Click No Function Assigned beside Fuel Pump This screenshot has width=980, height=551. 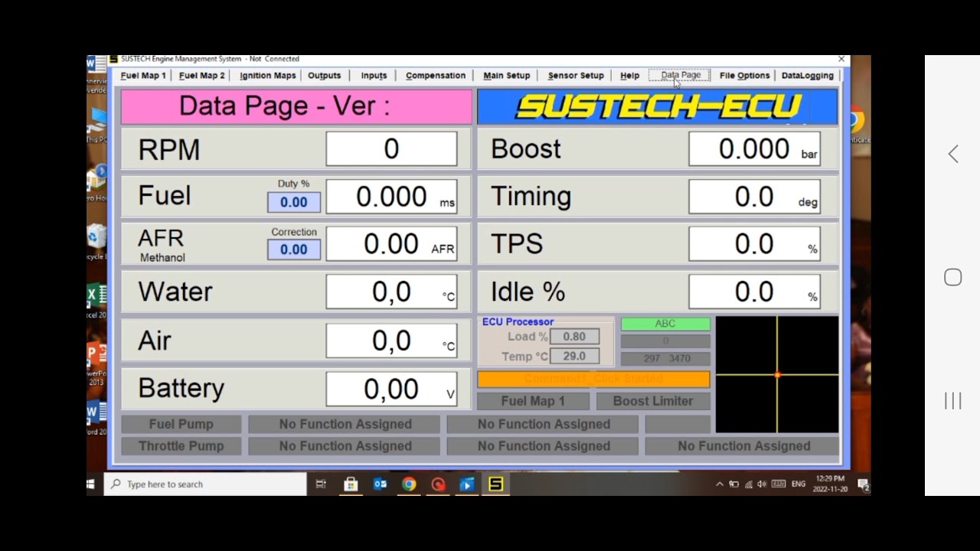(x=345, y=424)
